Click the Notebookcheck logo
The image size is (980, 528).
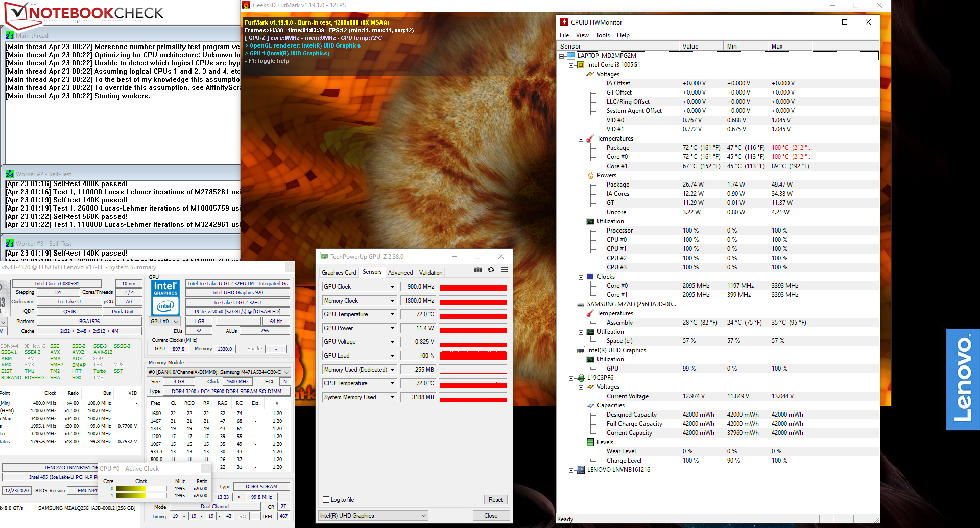click(x=84, y=14)
